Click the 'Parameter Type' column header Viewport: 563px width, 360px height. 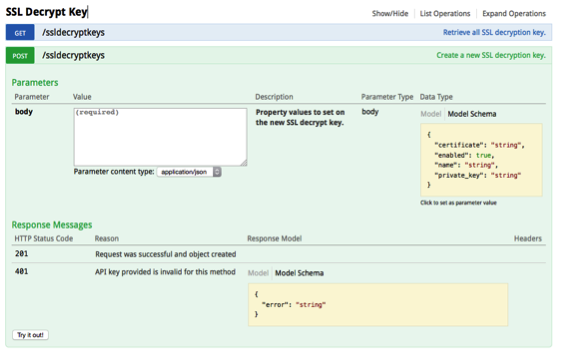coord(387,97)
